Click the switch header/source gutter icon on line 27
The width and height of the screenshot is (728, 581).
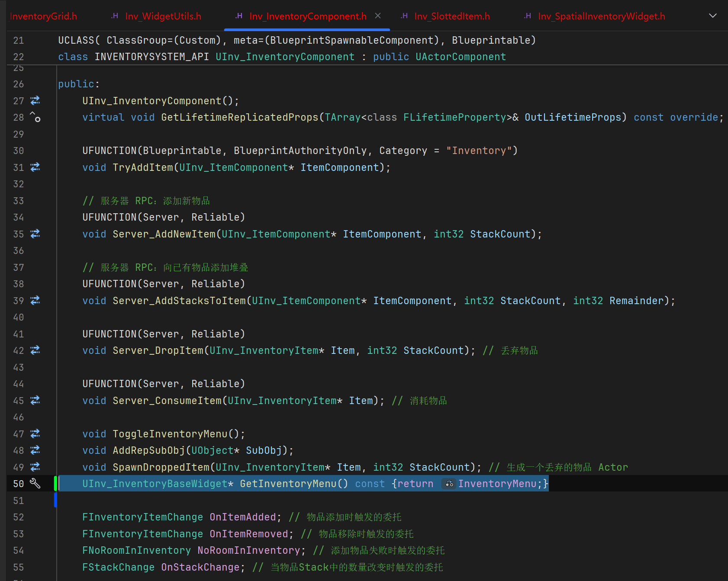coord(35,101)
